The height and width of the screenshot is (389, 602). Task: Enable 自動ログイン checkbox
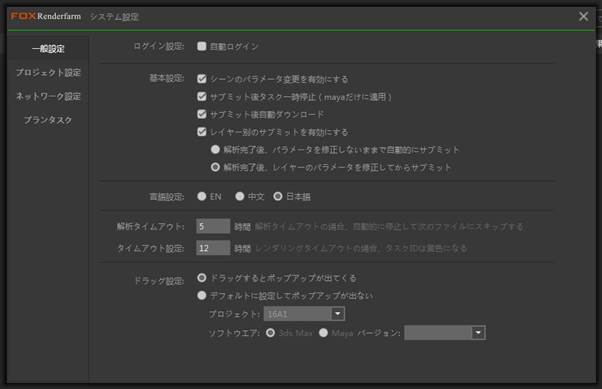coord(202,46)
